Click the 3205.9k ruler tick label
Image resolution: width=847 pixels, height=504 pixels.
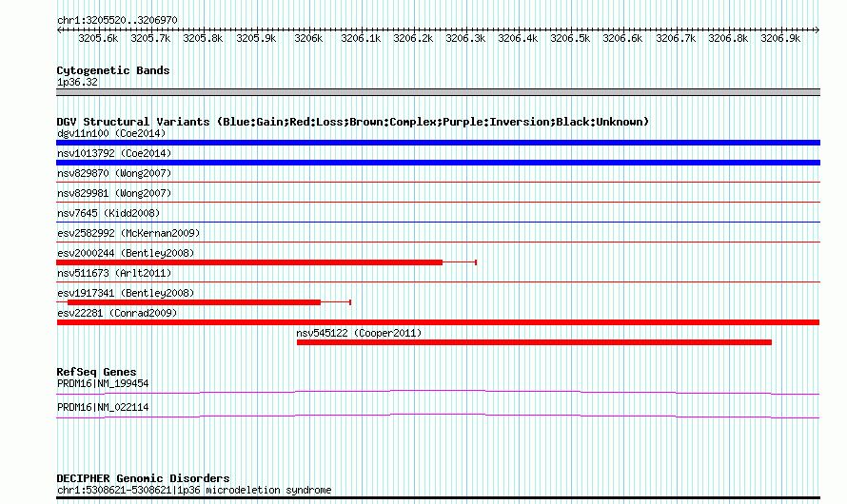coord(256,38)
